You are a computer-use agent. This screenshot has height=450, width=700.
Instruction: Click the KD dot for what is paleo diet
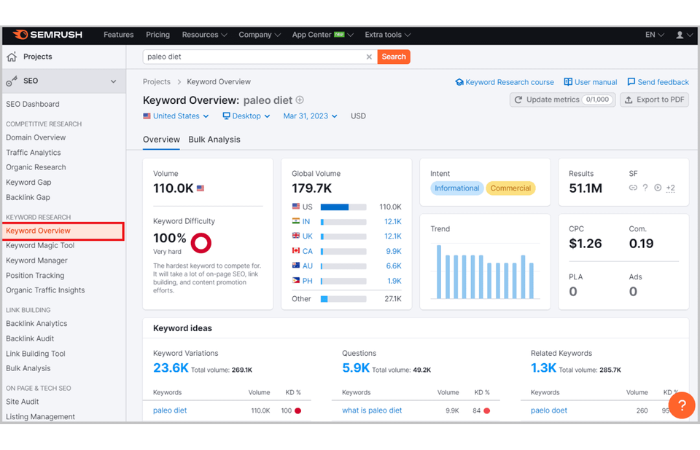487,411
